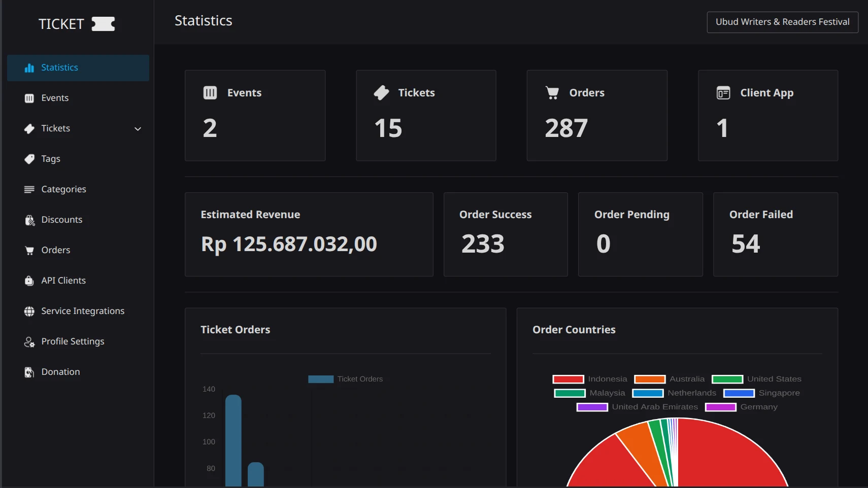This screenshot has width=868, height=488.
Task: Click the Discounts icon in sidebar
Action: point(29,220)
